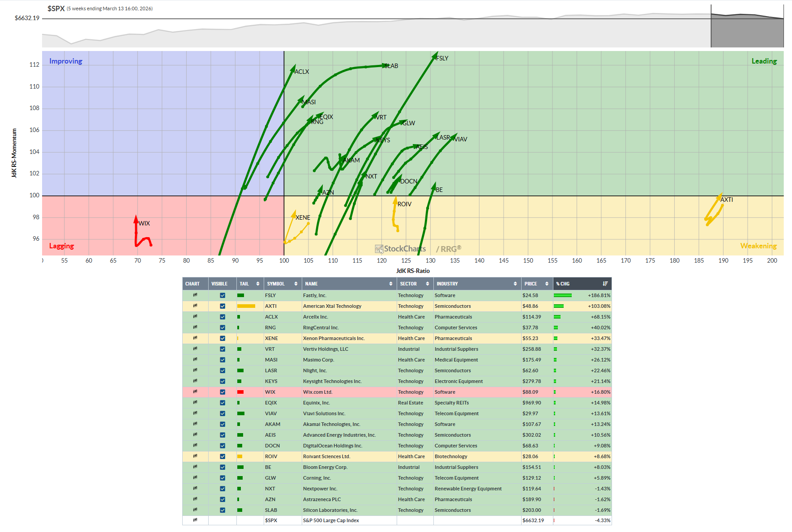Screen dimensions: 792x532
Task: Sort table by the NAME column
Action: pos(349,284)
